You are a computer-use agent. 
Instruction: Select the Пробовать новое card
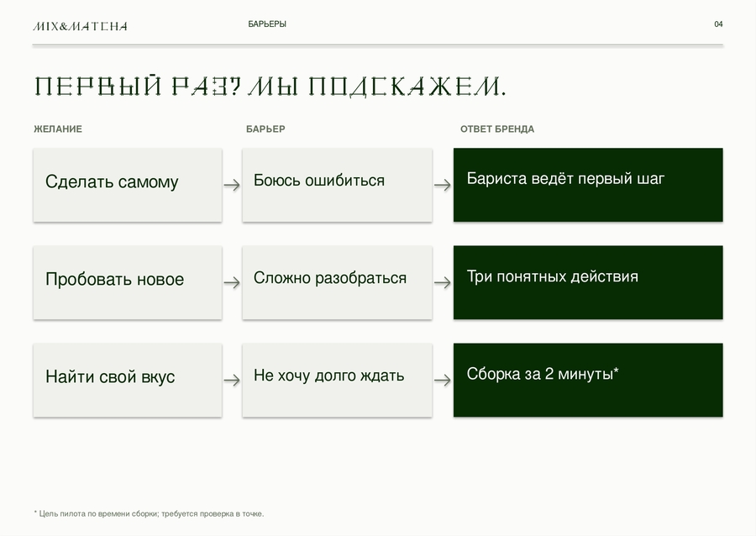click(x=128, y=282)
